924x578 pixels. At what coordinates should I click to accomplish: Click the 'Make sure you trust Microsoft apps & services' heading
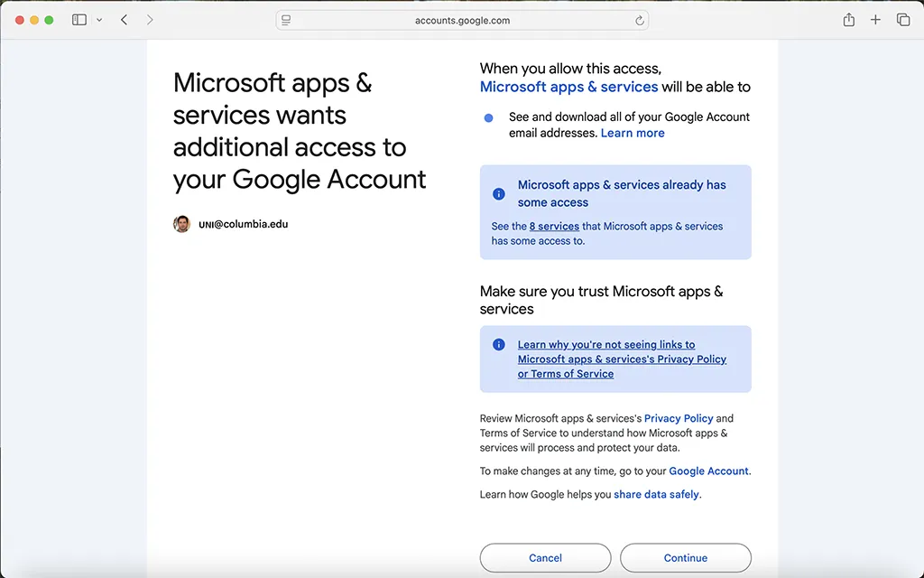point(601,300)
